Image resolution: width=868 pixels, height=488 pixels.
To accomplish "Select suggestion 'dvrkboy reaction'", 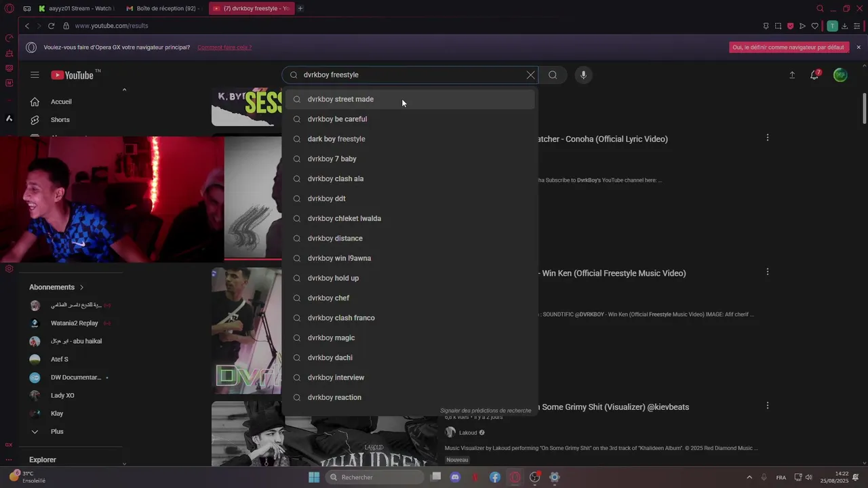I will click(x=410, y=397).
